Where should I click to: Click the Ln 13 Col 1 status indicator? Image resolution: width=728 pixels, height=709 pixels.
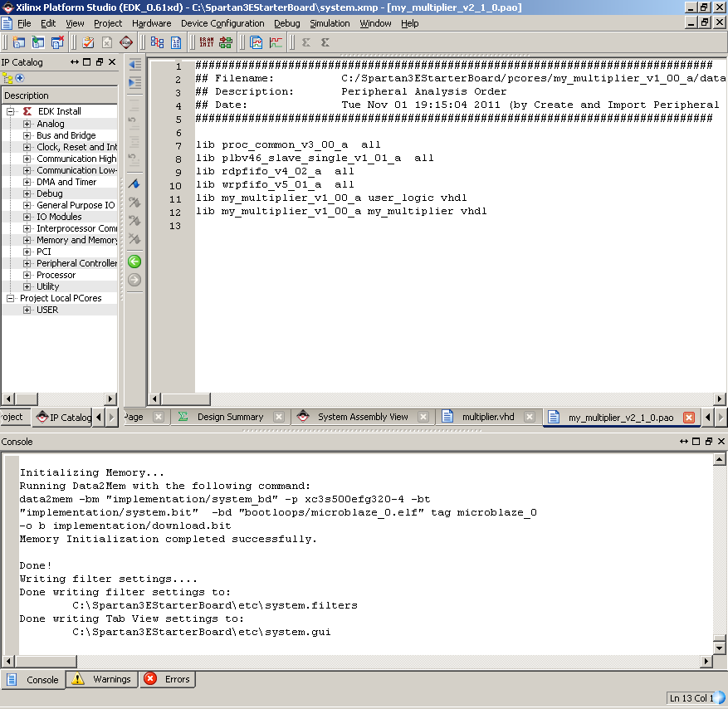coord(691,698)
